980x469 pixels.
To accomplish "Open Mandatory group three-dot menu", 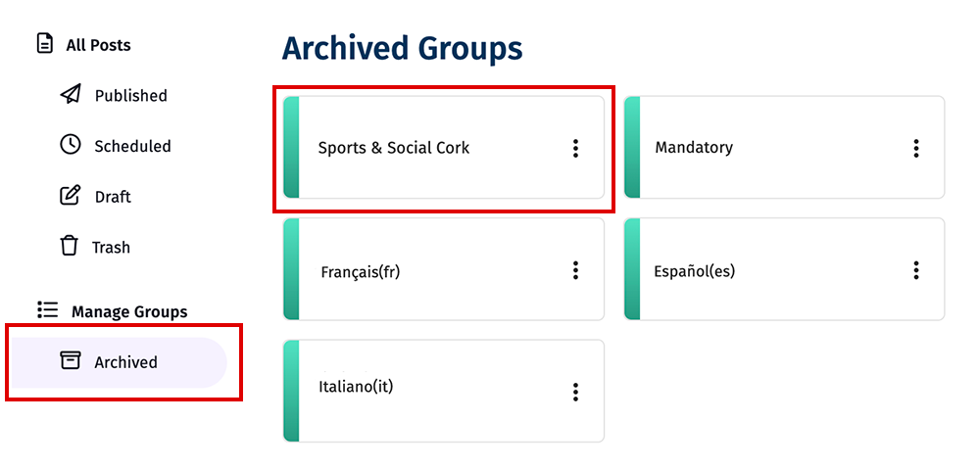I will pyautogui.click(x=915, y=148).
